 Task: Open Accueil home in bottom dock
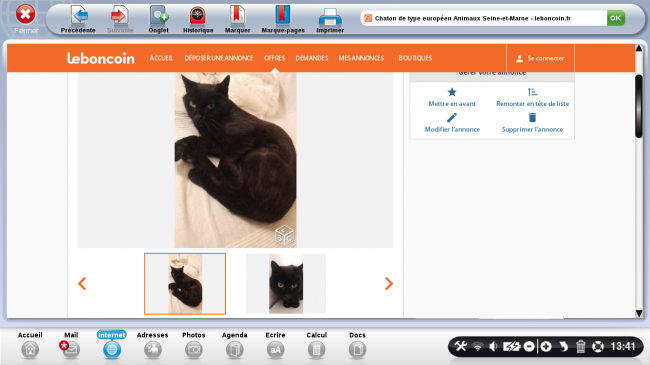(x=30, y=345)
